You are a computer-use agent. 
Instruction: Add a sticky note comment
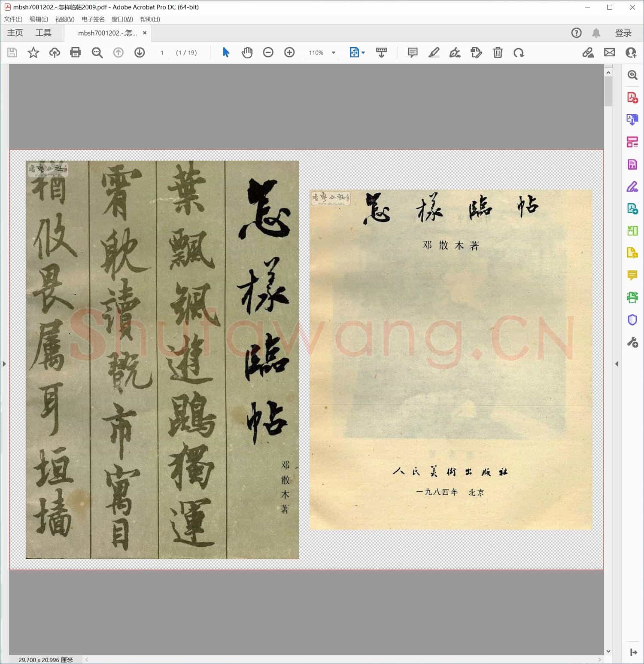(412, 52)
